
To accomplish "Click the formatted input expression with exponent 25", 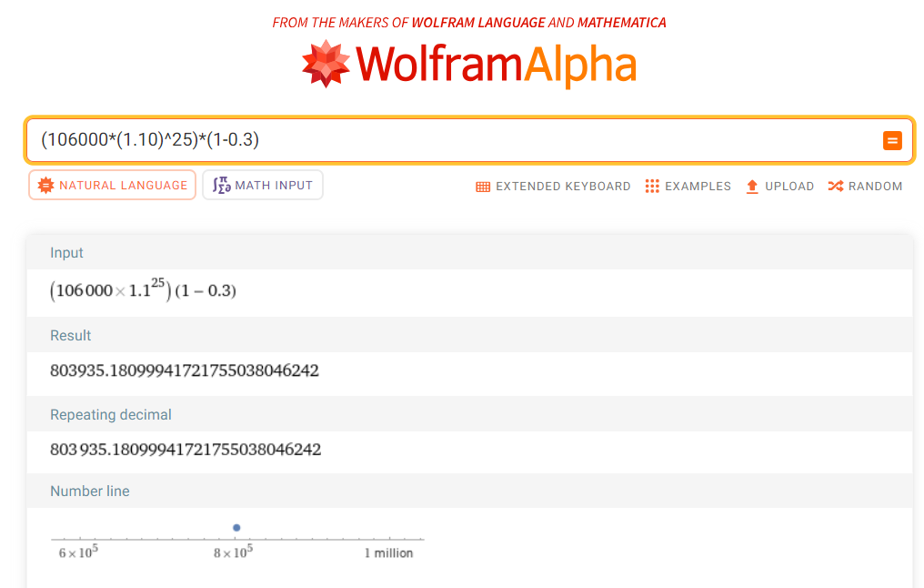I will (x=143, y=290).
